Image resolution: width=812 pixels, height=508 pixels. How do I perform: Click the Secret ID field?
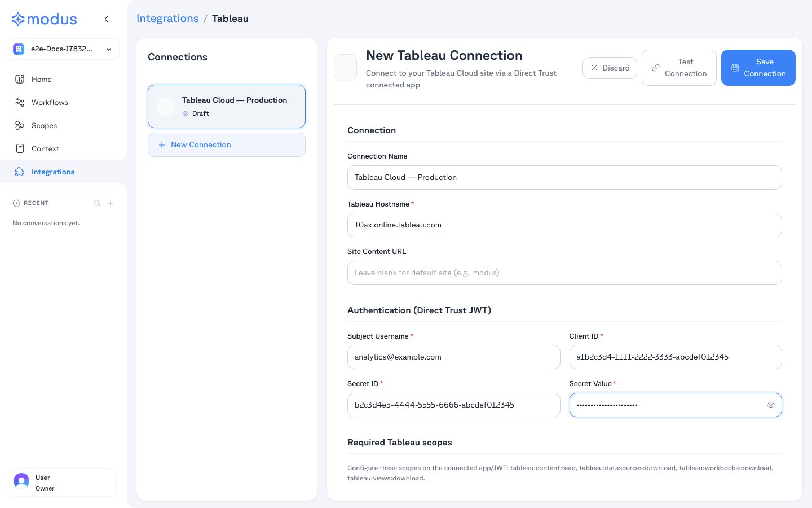454,405
